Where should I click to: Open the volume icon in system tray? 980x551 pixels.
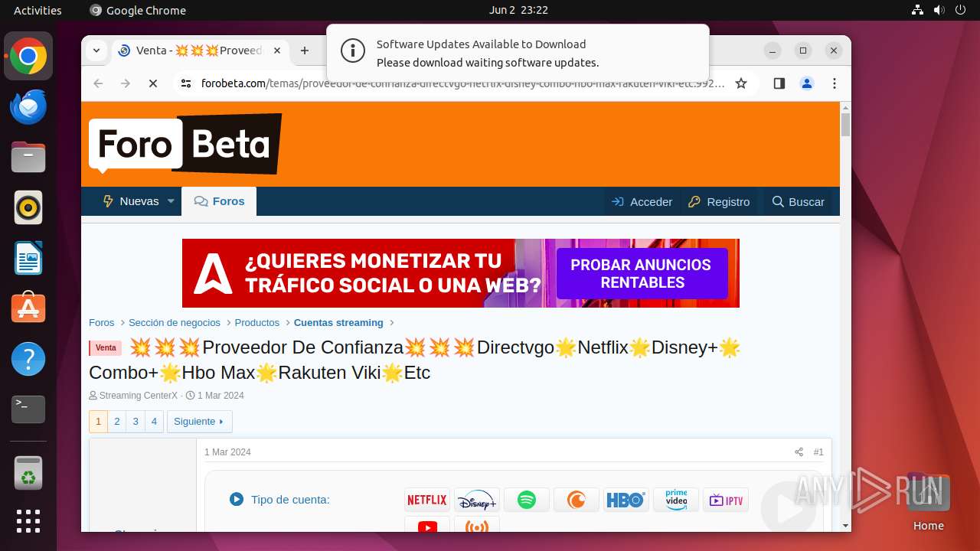(939, 10)
